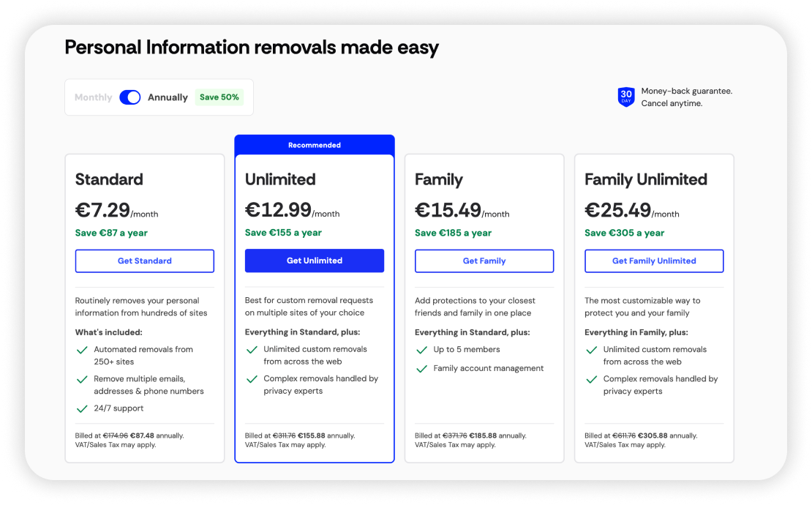Click Family Unlimited's Unlimited custom removals checkmark
The height and width of the screenshot is (505, 812).
(591, 350)
